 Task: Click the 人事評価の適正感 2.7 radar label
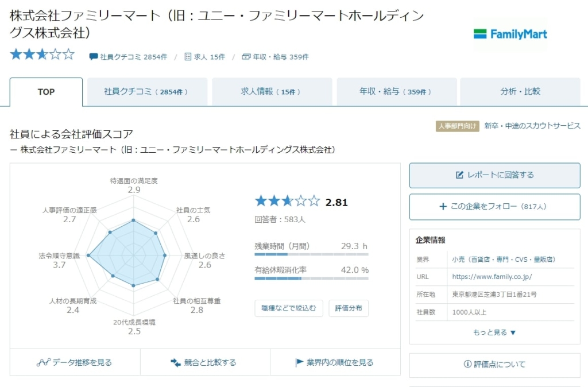69,215
